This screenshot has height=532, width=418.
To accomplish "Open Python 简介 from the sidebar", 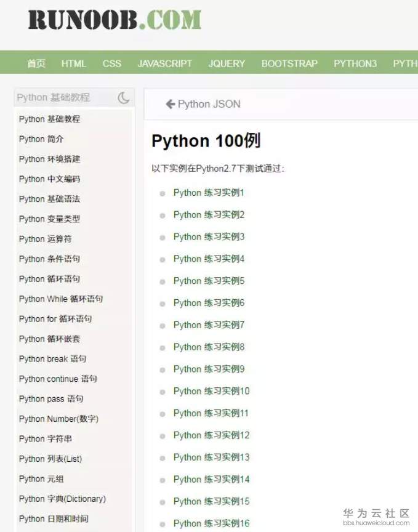I will (x=41, y=139).
